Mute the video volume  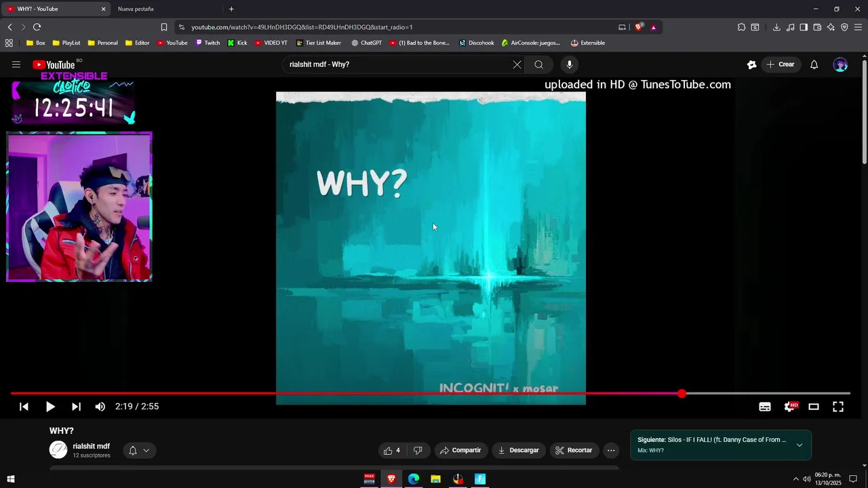100,407
